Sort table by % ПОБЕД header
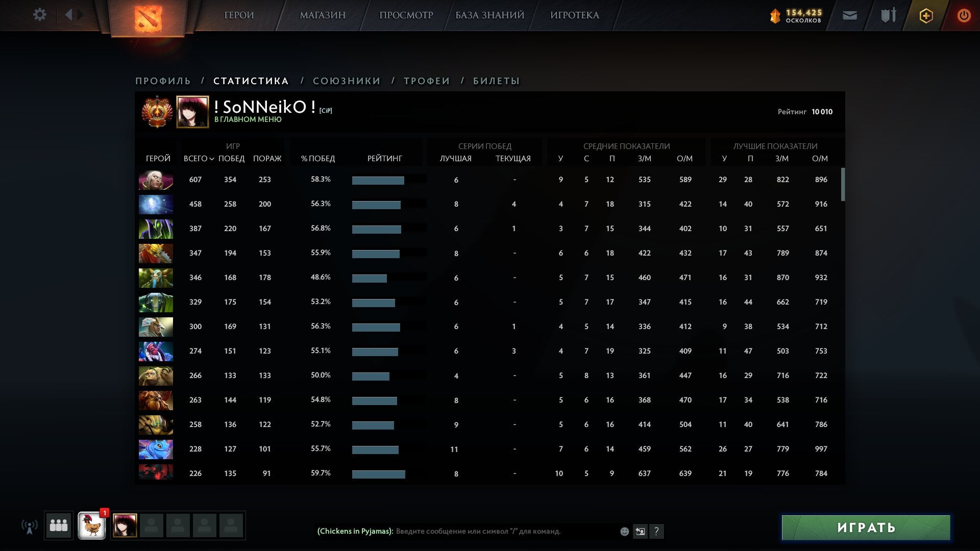Screen dimensions: 980x551 click(317, 159)
